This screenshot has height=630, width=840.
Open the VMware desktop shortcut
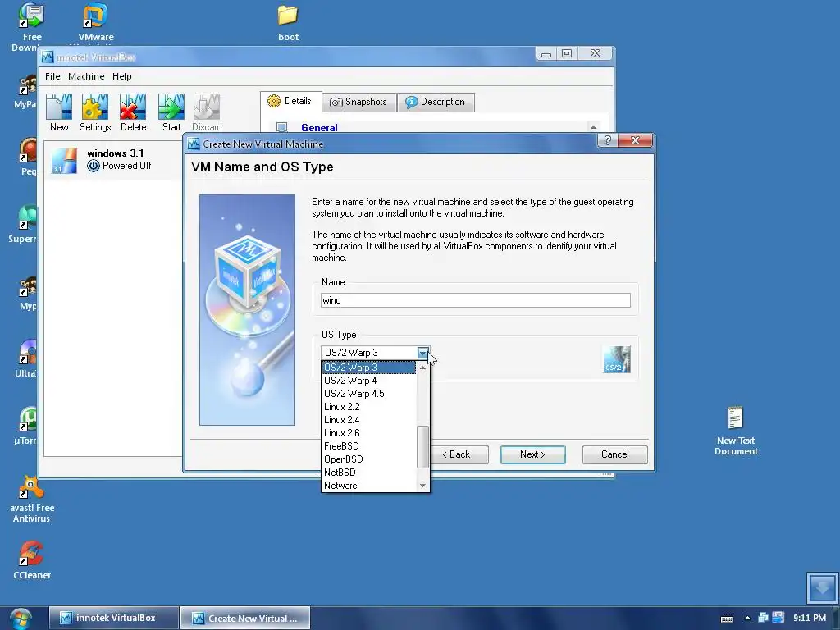click(96, 22)
